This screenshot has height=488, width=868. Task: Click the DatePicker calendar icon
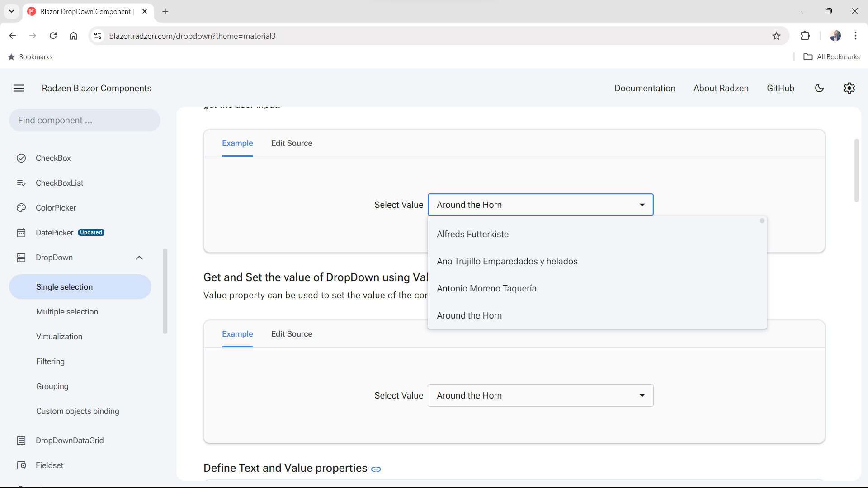point(21,233)
